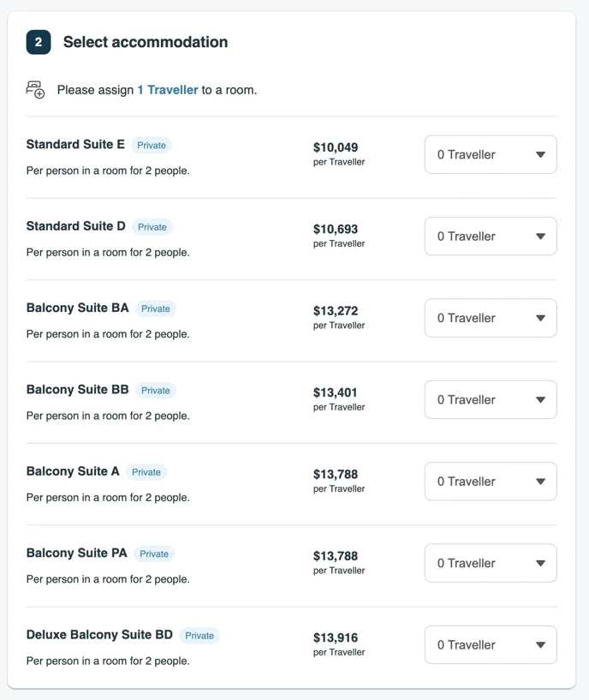This screenshot has width=589, height=700.
Task: Expand the Deluxe Balcony Suite BD traveller selector
Action: pos(491,644)
